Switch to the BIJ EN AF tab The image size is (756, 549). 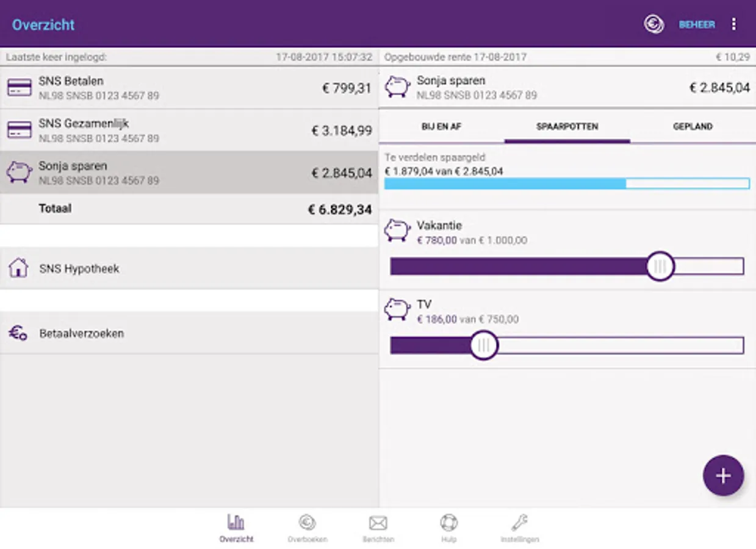(441, 127)
